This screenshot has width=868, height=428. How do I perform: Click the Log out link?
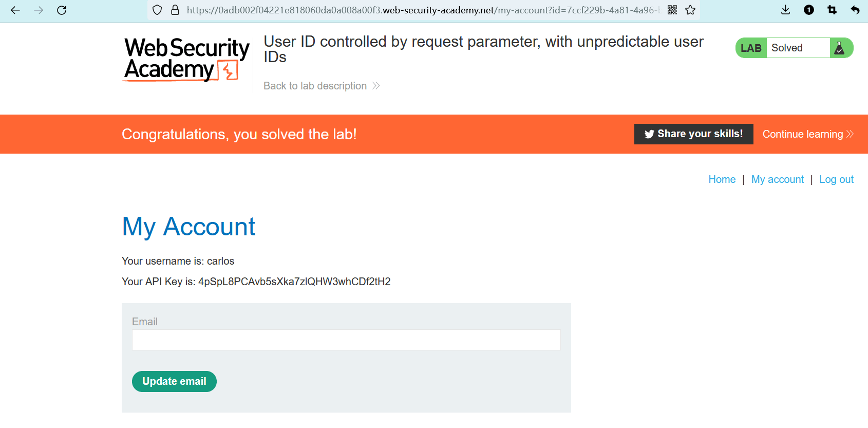pyautogui.click(x=836, y=179)
